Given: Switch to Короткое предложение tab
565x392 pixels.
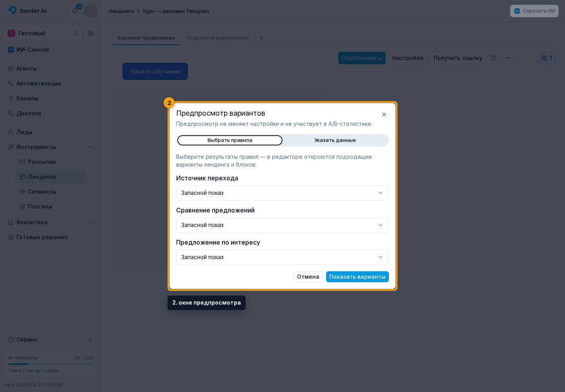Looking at the screenshot, I should click(x=146, y=38).
